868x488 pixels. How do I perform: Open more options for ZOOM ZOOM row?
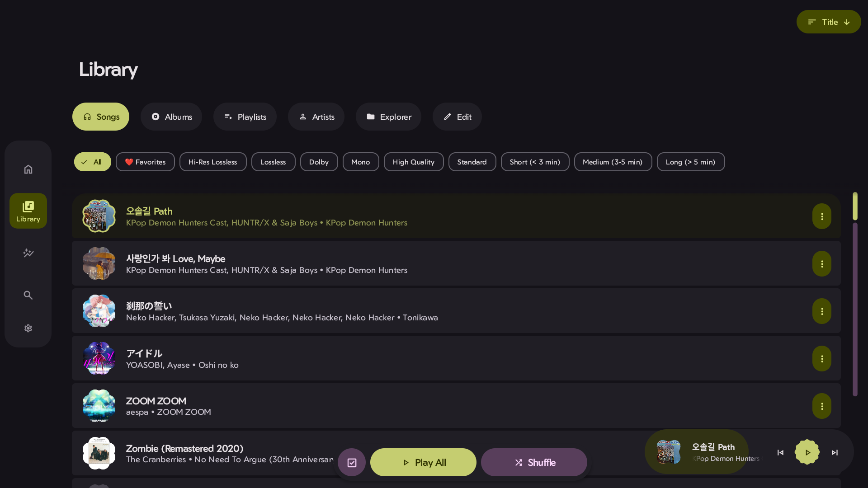click(x=822, y=406)
